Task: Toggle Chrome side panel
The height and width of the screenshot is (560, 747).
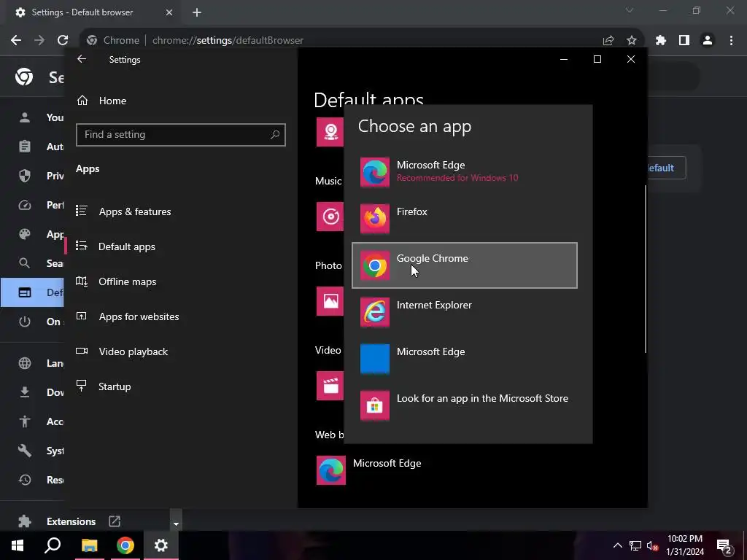Action: (x=684, y=41)
